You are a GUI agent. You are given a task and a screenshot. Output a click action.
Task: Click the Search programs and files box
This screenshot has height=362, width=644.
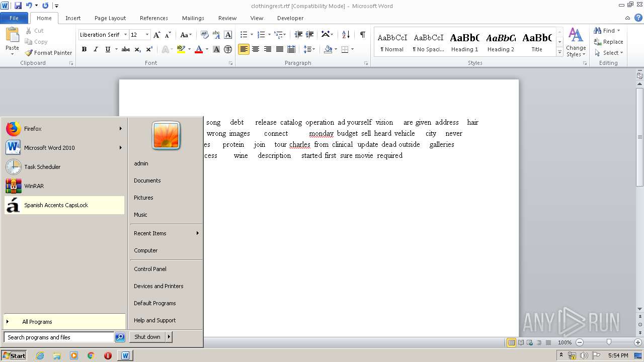[59, 337]
